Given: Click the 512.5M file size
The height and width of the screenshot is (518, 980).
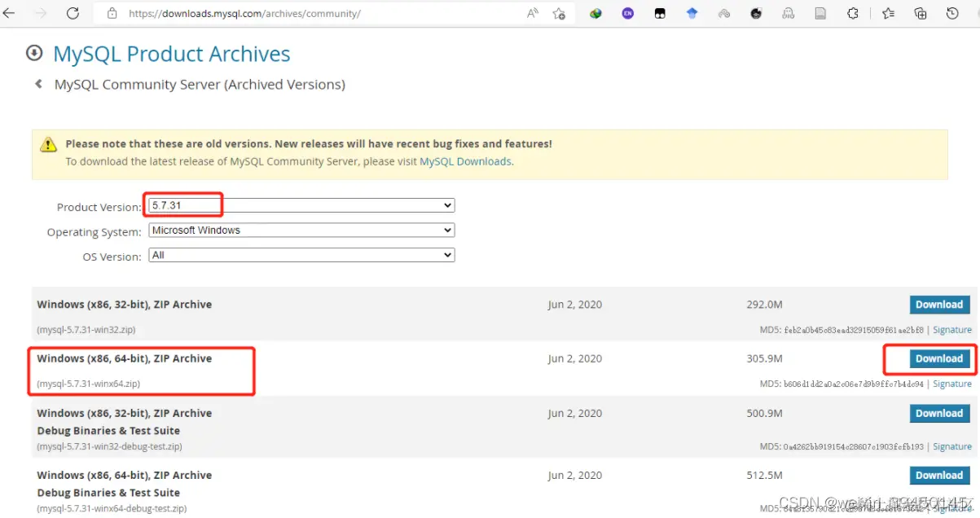Looking at the screenshot, I should point(764,475).
